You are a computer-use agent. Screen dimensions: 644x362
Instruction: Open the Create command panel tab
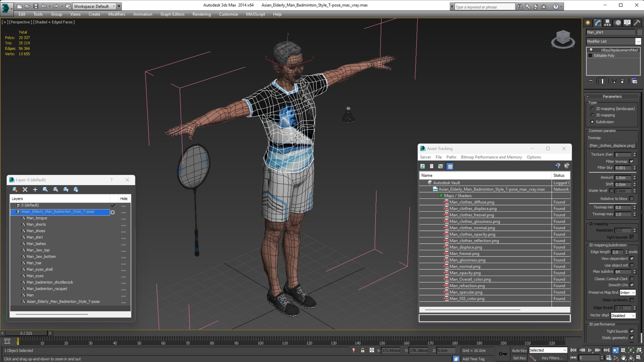point(588,23)
